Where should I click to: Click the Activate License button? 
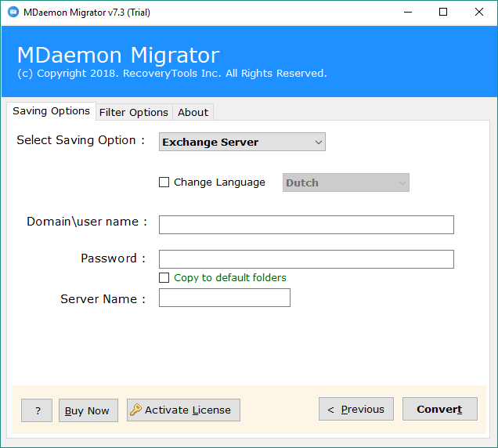[183, 410]
